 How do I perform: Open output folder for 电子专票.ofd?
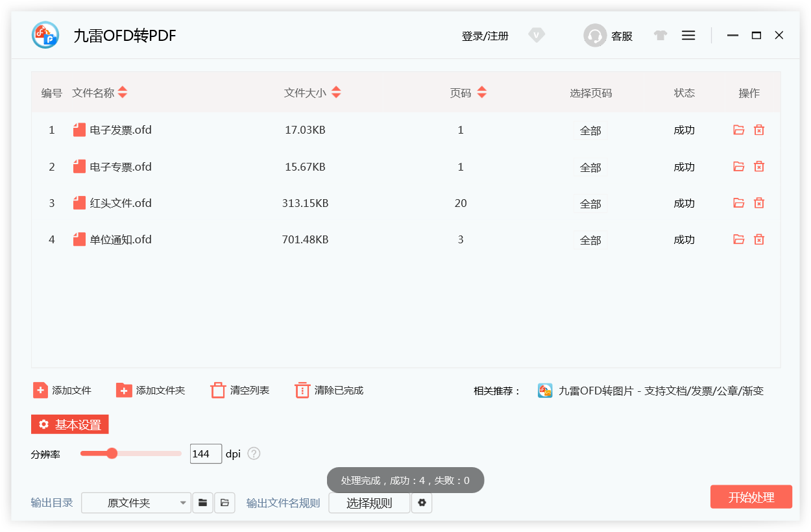[x=738, y=167]
